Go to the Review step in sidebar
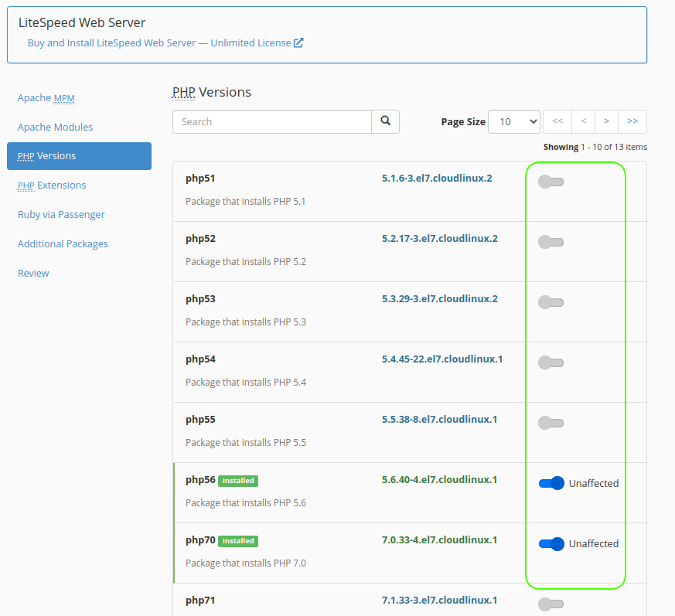This screenshot has width=675, height=616. 33,274
